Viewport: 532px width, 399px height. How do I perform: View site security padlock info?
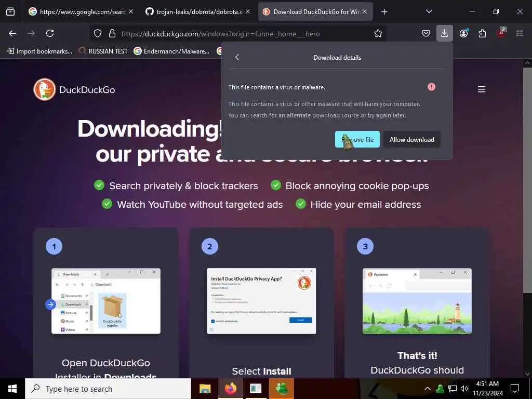(112, 33)
